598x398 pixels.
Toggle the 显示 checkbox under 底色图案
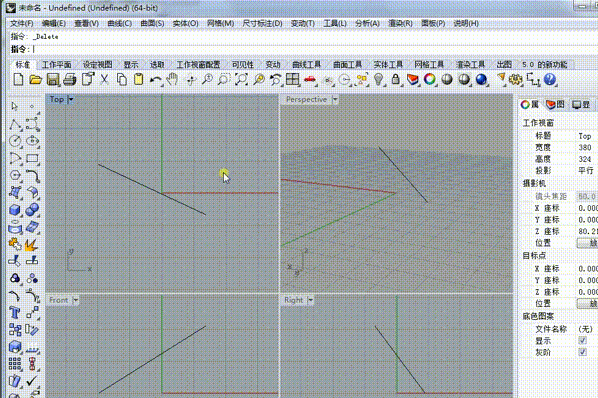click(582, 340)
